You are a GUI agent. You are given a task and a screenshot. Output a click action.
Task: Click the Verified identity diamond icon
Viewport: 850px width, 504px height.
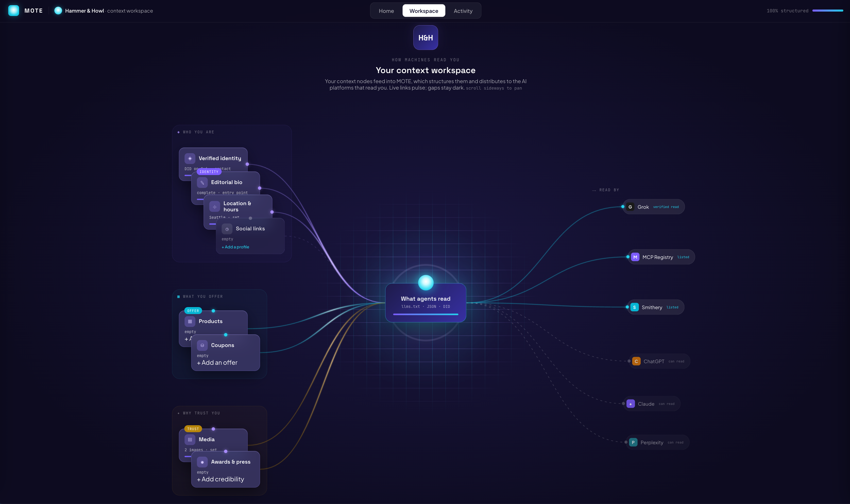point(190,158)
